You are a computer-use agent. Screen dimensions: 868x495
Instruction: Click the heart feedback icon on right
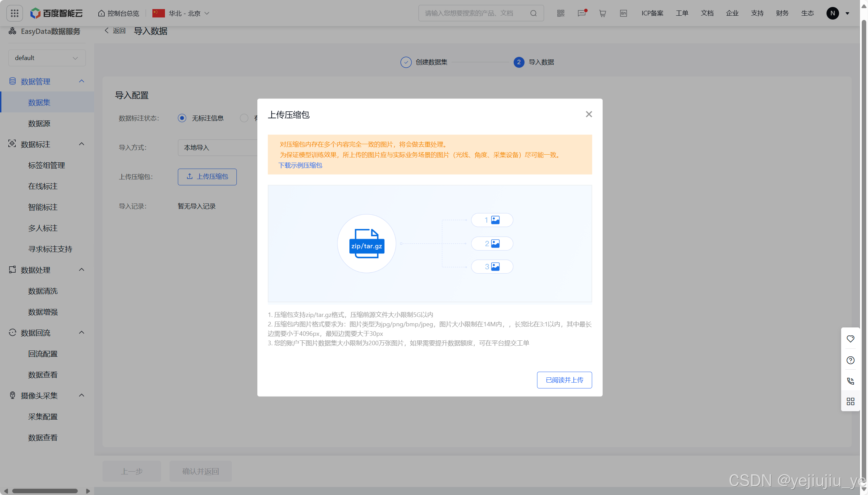tap(850, 339)
